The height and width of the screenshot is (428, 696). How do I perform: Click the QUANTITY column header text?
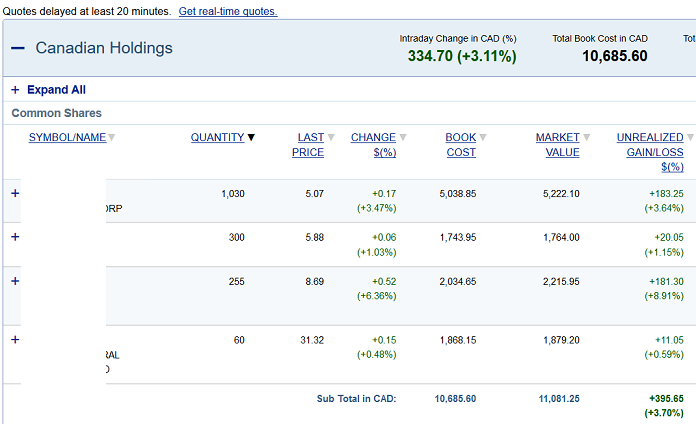(x=217, y=138)
